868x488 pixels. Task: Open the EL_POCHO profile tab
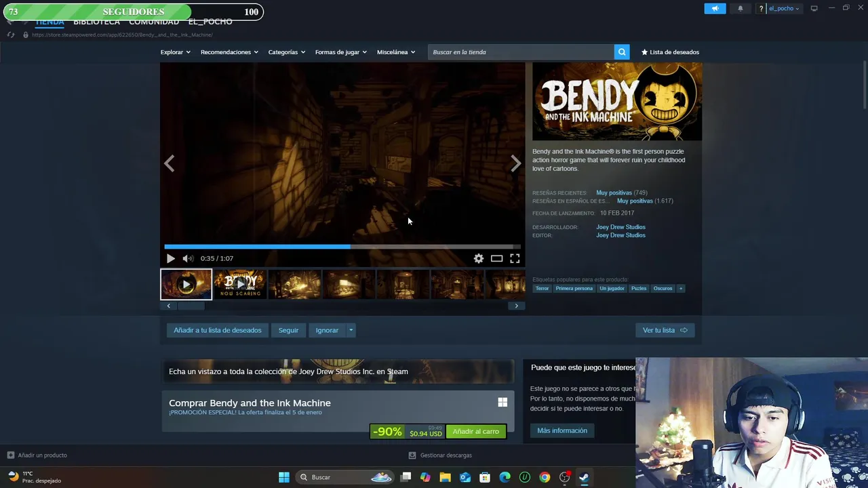(210, 22)
